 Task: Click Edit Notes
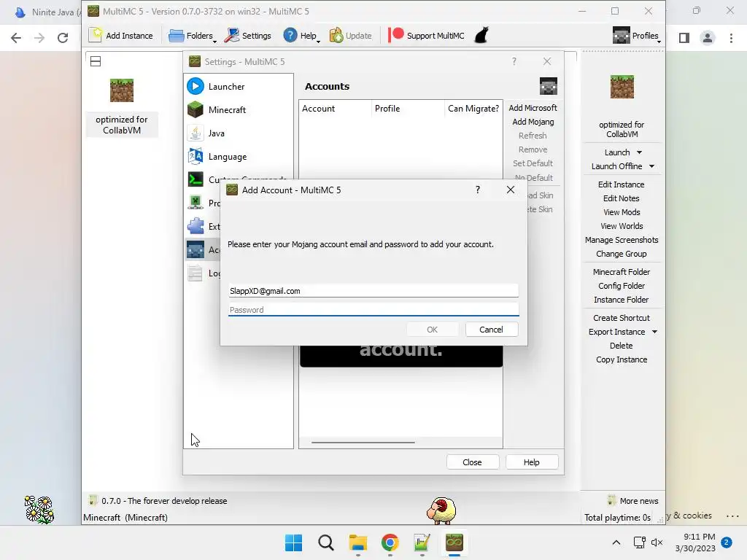(622, 198)
